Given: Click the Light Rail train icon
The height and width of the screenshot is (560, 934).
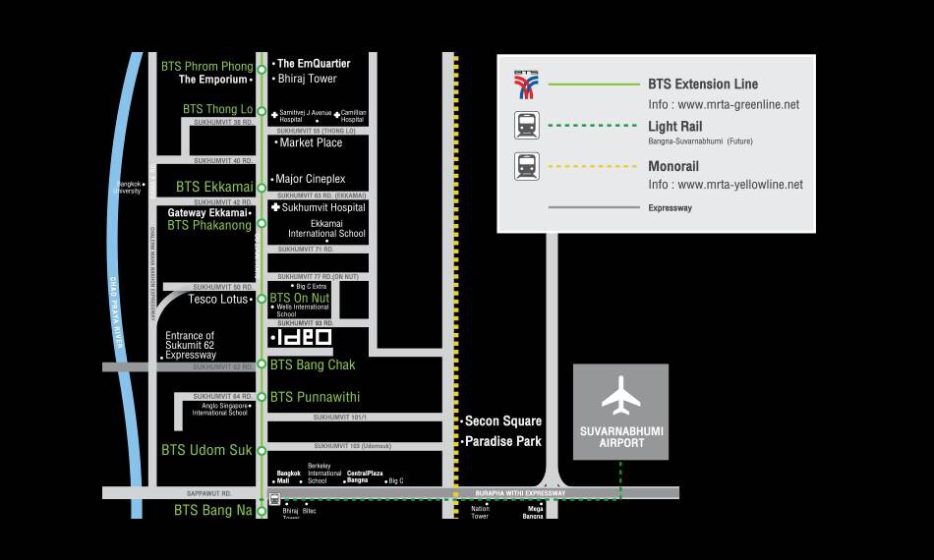Looking at the screenshot, I should point(527,126).
